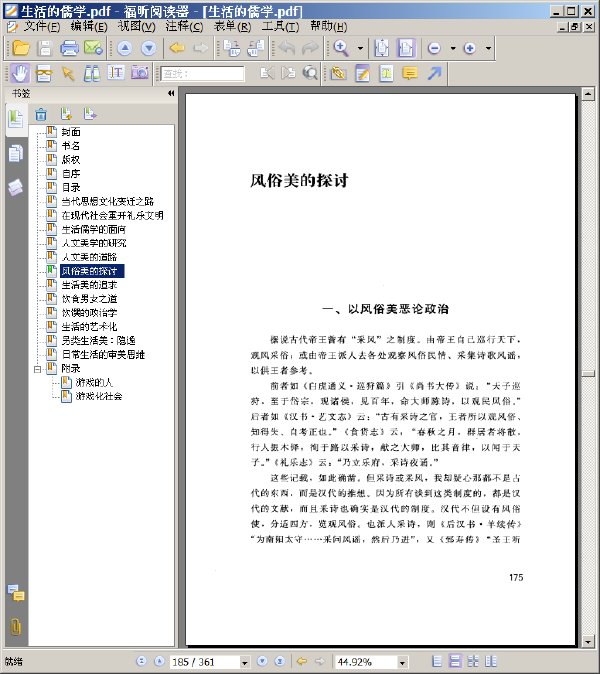Click the round minus zoom out button
The image size is (600, 674).
[435, 48]
